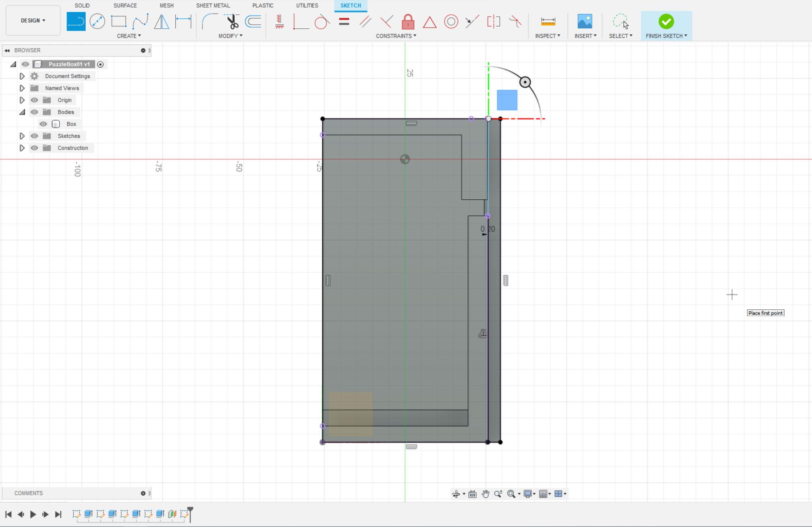Play the design timeline

(x=33, y=514)
